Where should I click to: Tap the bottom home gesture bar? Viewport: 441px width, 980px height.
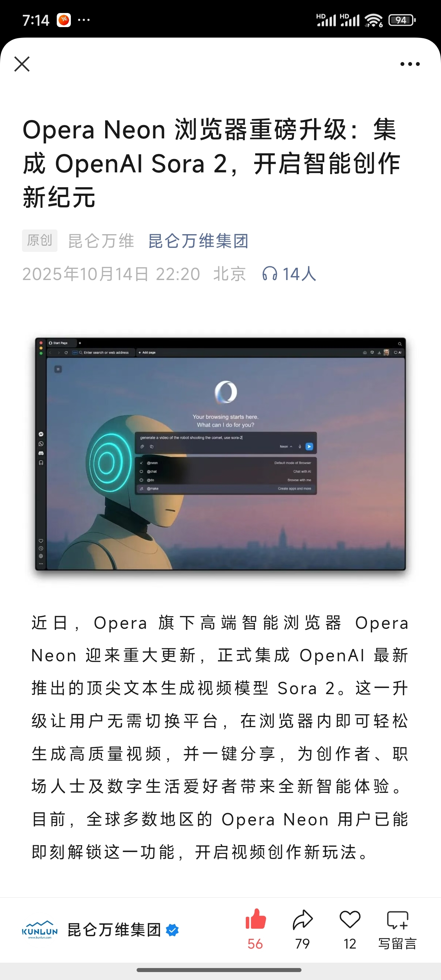pos(219,970)
